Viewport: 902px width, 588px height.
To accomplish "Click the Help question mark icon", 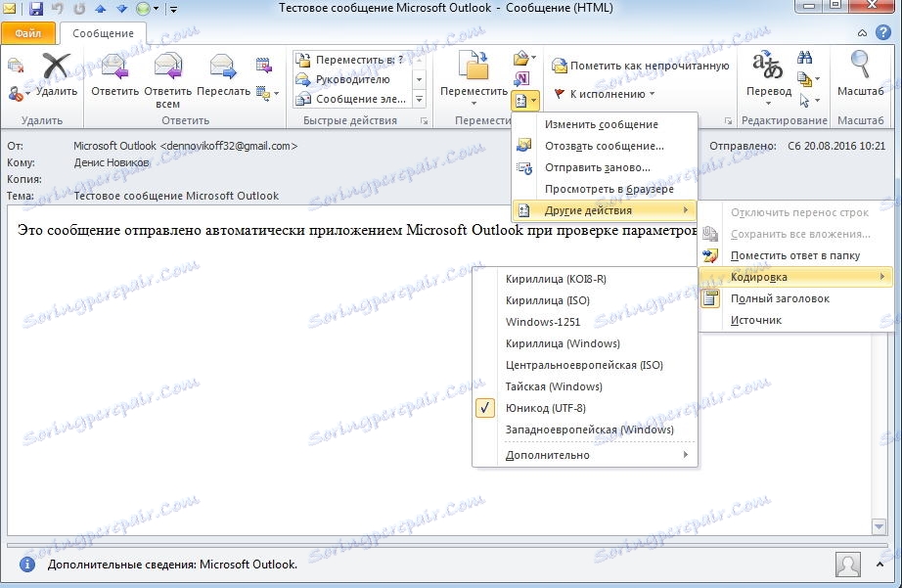I will tap(883, 33).
